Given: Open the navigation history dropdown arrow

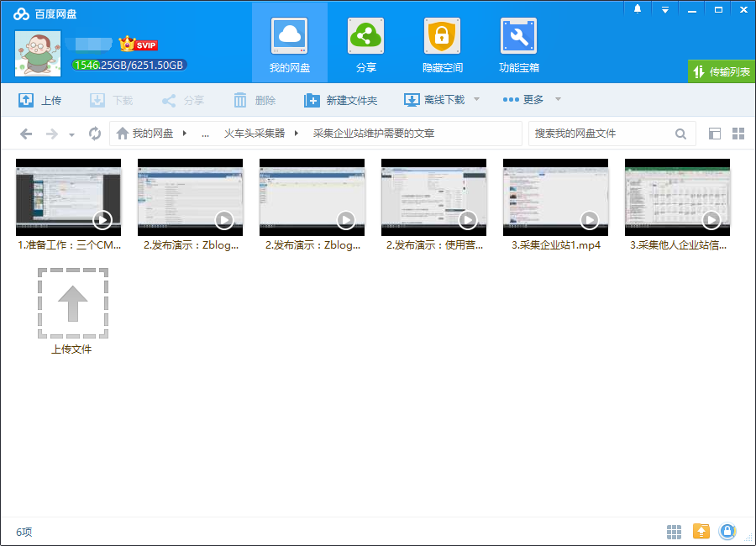Looking at the screenshot, I should (x=72, y=134).
